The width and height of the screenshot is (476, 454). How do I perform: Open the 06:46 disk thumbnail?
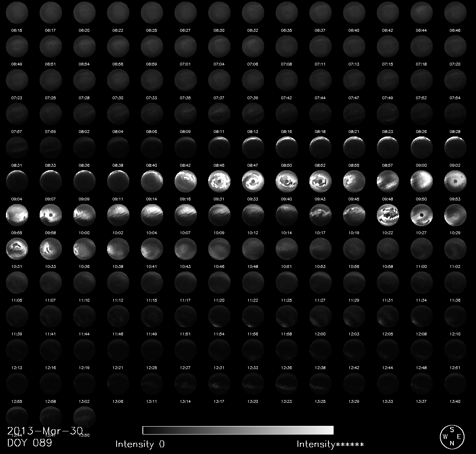click(455, 12)
